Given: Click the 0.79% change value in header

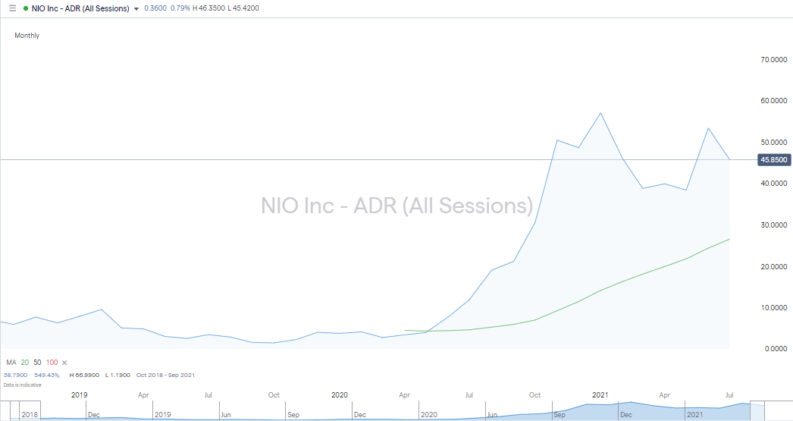Looking at the screenshot, I should click(180, 8).
